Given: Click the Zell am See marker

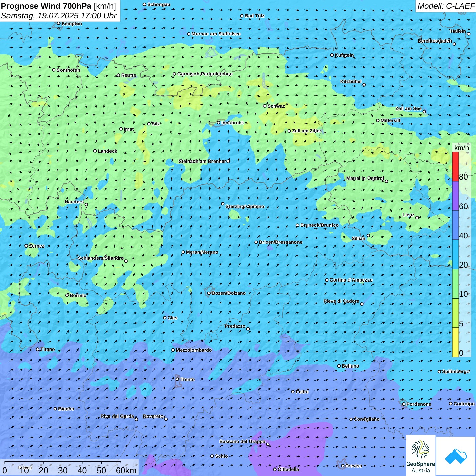Looking at the screenshot, I should [424, 111].
